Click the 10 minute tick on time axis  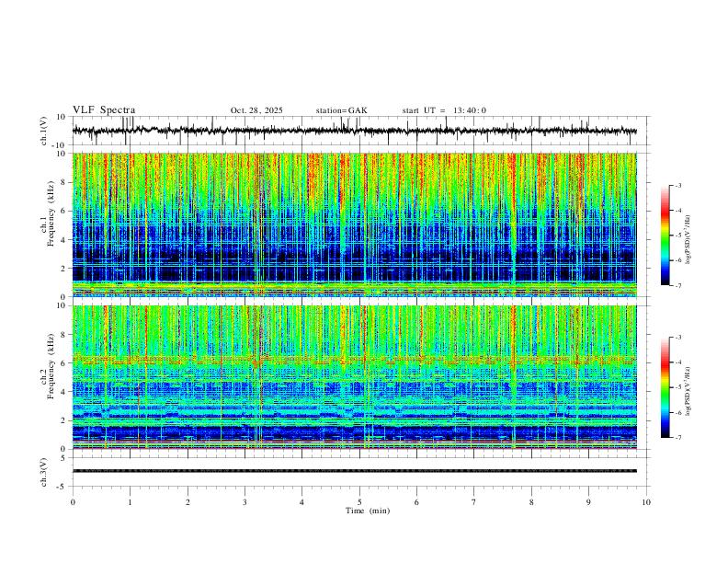(646, 502)
